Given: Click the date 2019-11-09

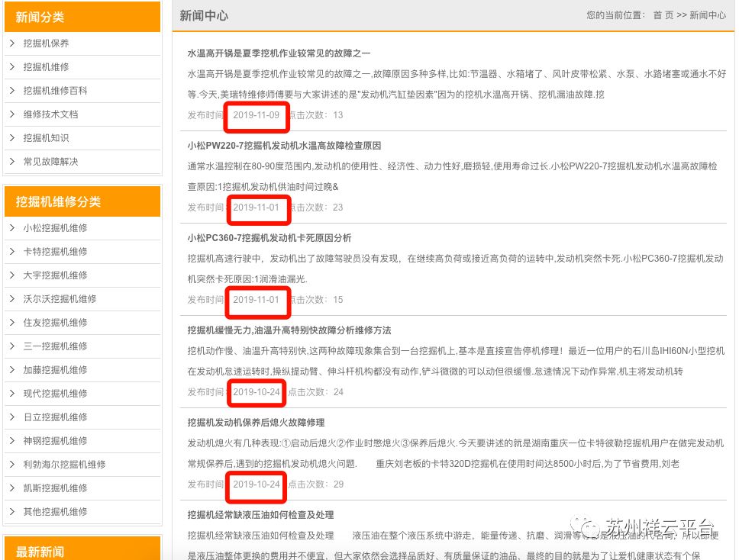Looking at the screenshot, I should [256, 115].
